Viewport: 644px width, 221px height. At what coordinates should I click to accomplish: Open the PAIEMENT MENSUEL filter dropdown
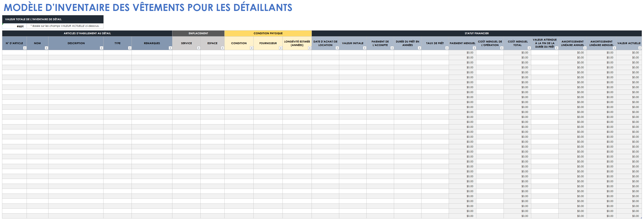[474, 48]
